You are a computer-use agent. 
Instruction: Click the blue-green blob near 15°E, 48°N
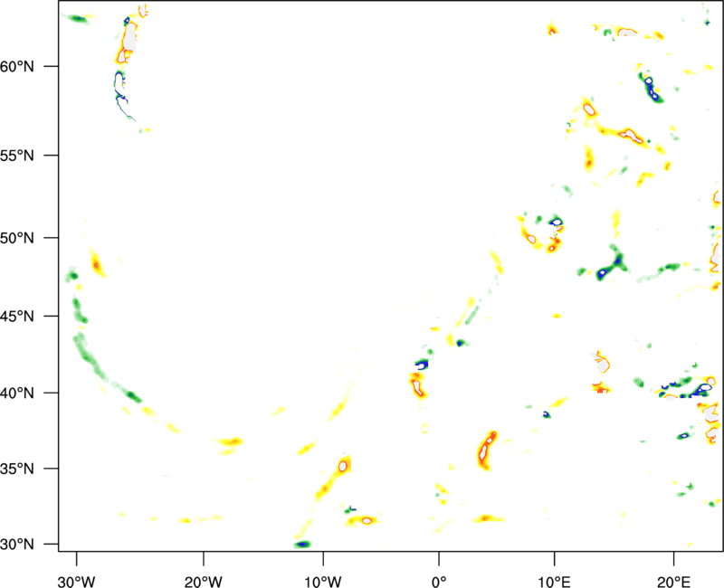[x=613, y=265]
